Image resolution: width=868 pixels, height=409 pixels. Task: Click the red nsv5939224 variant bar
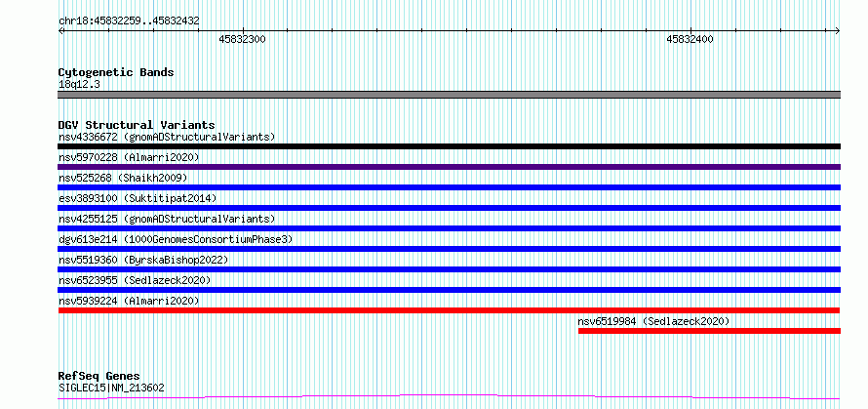[449, 310]
